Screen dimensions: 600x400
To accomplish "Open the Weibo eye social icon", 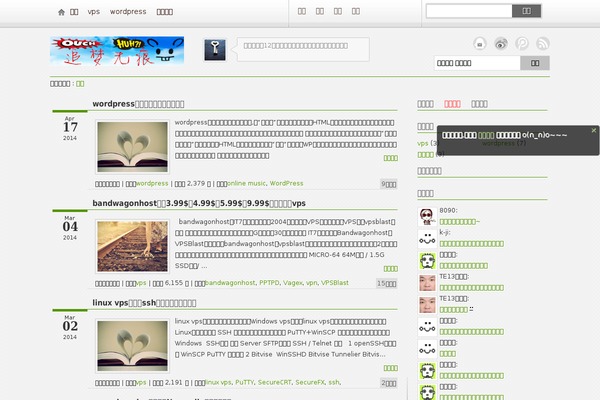I will (x=501, y=44).
